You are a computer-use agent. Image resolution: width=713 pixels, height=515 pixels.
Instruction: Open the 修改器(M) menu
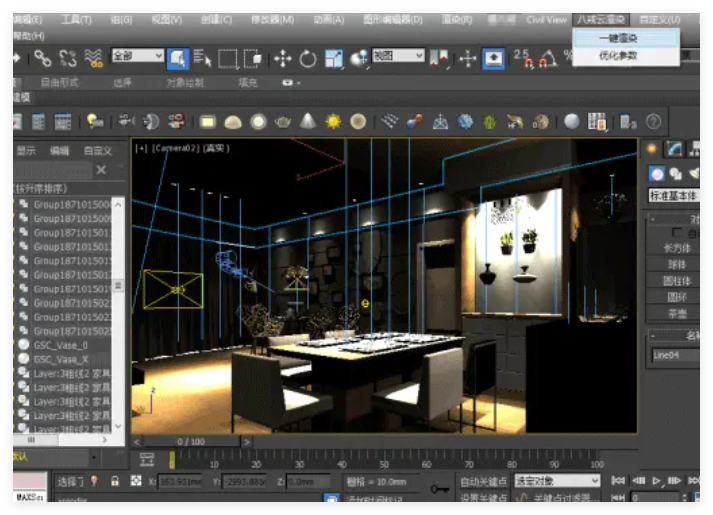tap(273, 20)
